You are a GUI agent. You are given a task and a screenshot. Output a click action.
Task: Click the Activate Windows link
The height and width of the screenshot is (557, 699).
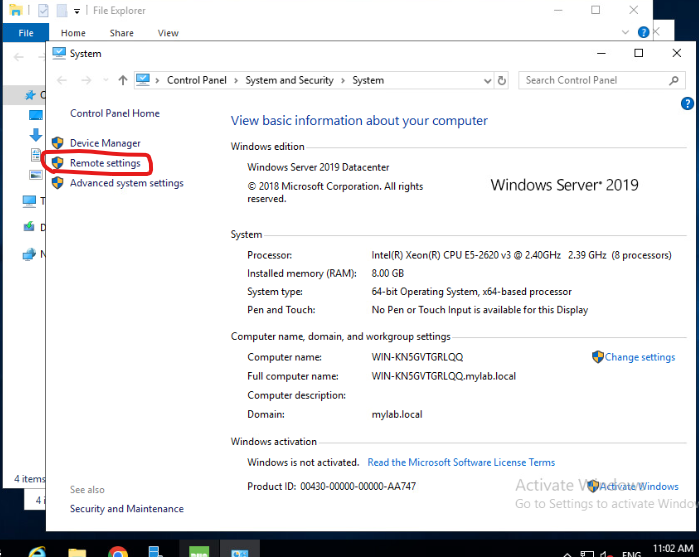coord(638,487)
